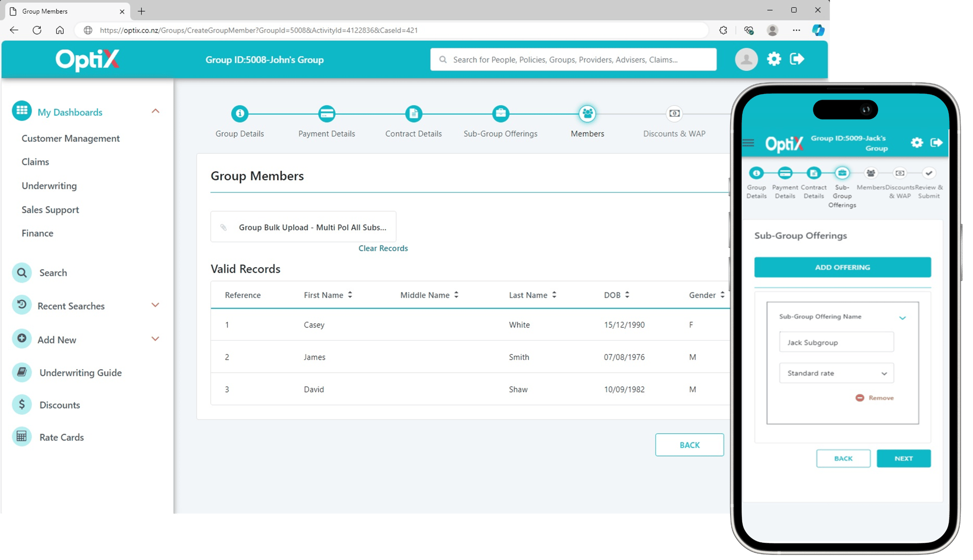Screen dimensions: 973x560
Task: Click the 10/09/1982 DOB cell
Action: pos(624,389)
